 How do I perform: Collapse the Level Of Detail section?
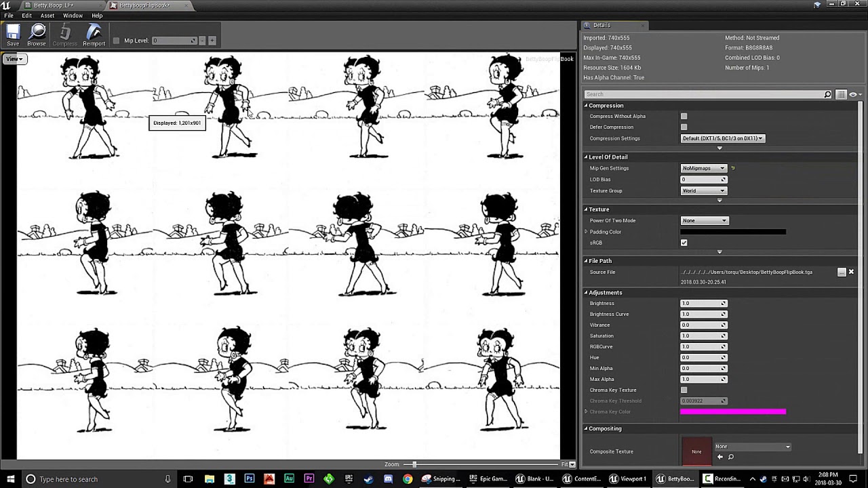[x=586, y=157]
